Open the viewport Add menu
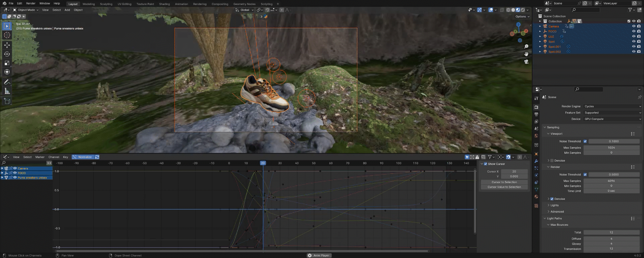This screenshot has width=644, height=258. point(67,10)
